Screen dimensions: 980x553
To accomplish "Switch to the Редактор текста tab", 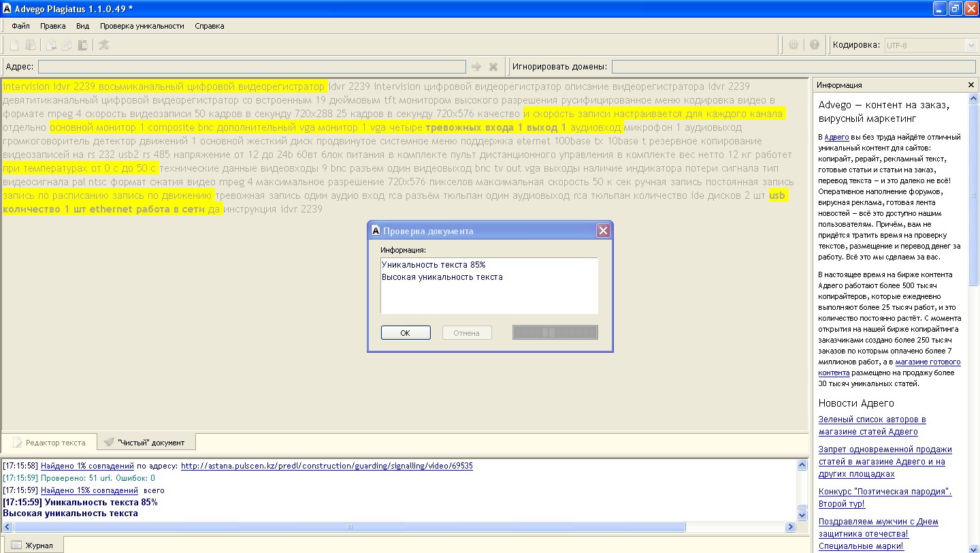I will (x=49, y=442).
